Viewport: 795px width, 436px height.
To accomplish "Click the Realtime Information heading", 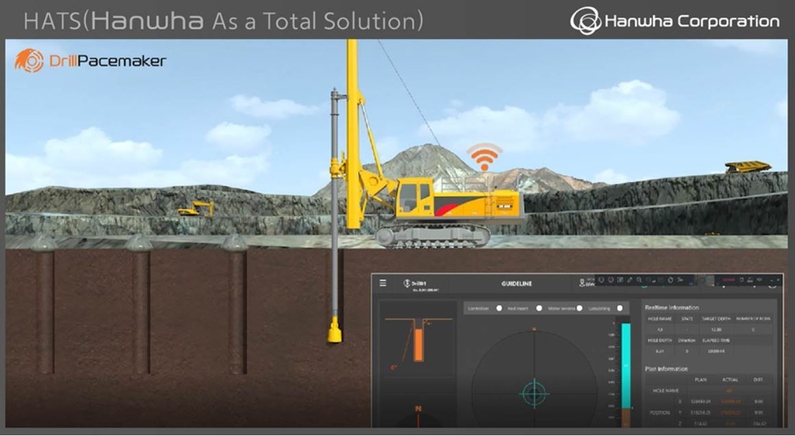I will coord(672,308).
